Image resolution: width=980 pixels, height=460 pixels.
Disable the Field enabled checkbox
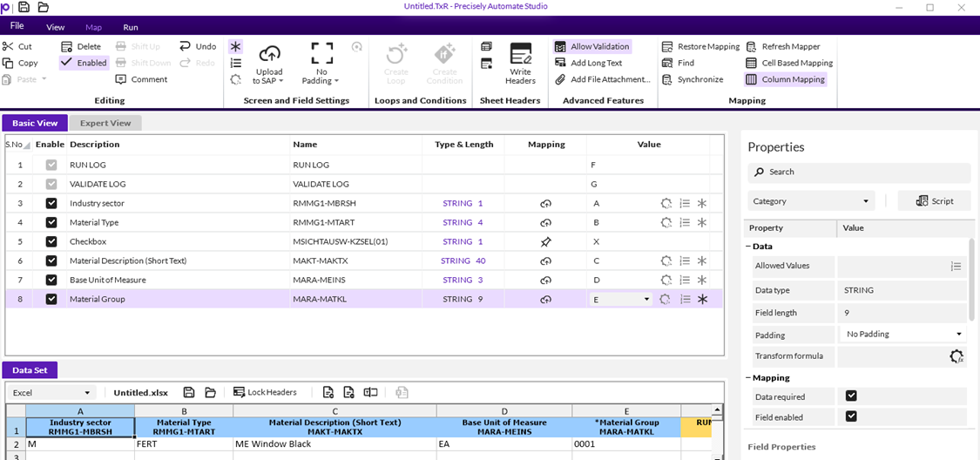coord(851,416)
